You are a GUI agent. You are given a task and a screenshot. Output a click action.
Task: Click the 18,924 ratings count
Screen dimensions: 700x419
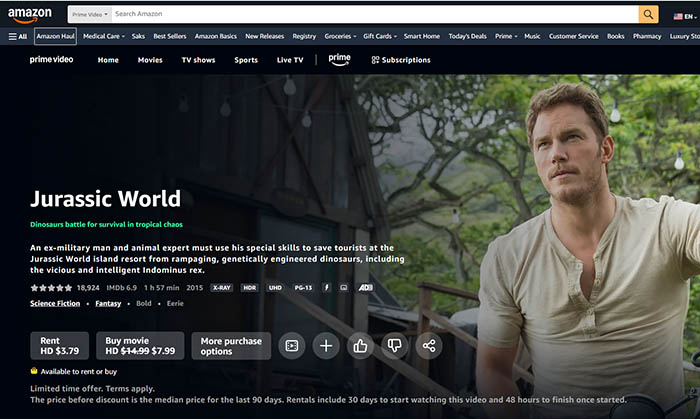(88, 288)
